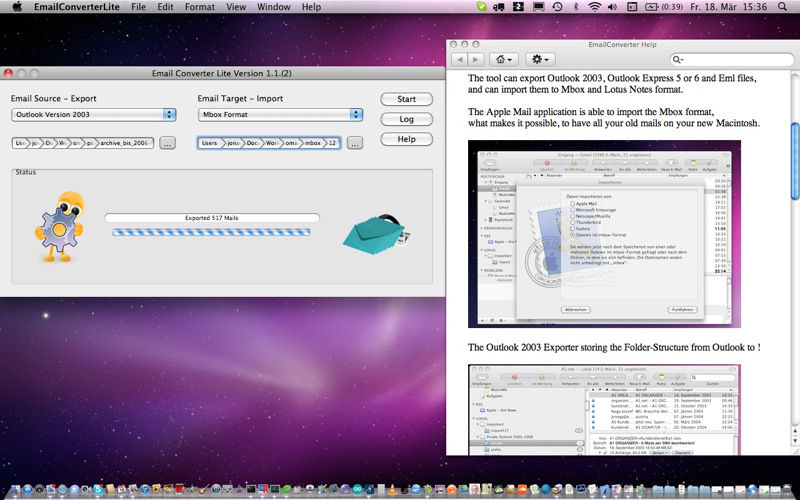800x500 pixels.
Task: Click the source path control showing archive_bis_2006
Action: coord(83,143)
